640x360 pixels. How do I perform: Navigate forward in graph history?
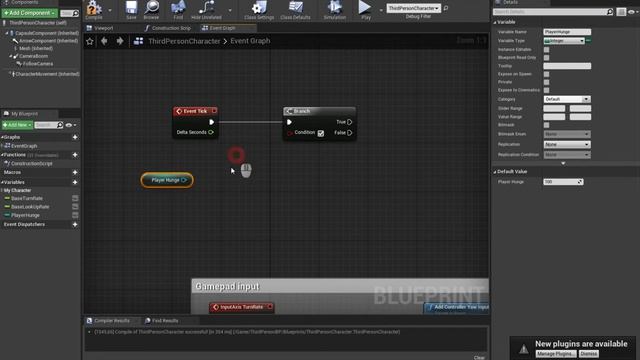pos(120,41)
